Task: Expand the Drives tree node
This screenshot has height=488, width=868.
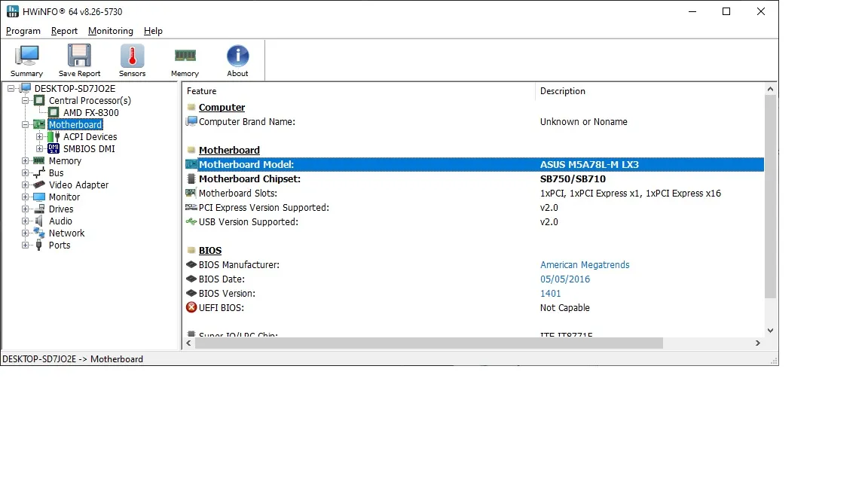Action: [26, 209]
